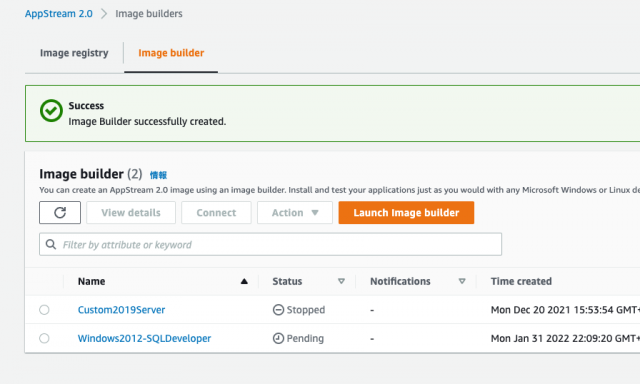Select the Image builder tab
This screenshot has height=384, width=640.
coord(171,53)
